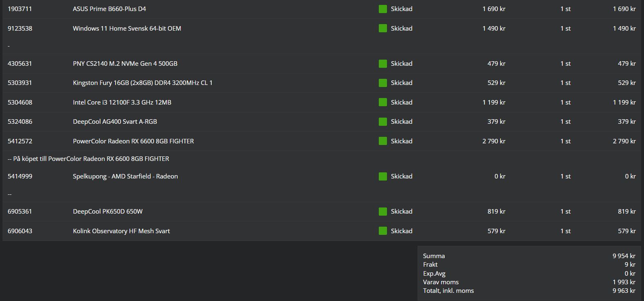Click the Frakt label
Viewport: 644px width, 301px height.
click(x=430, y=265)
